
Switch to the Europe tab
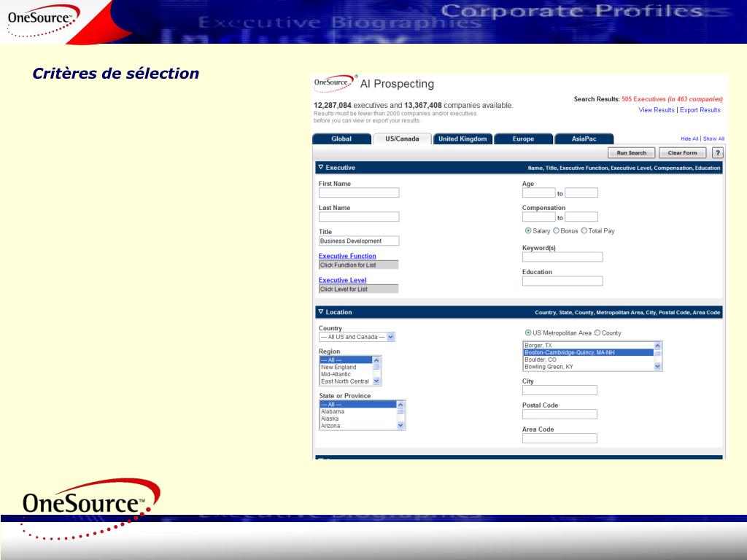point(523,139)
